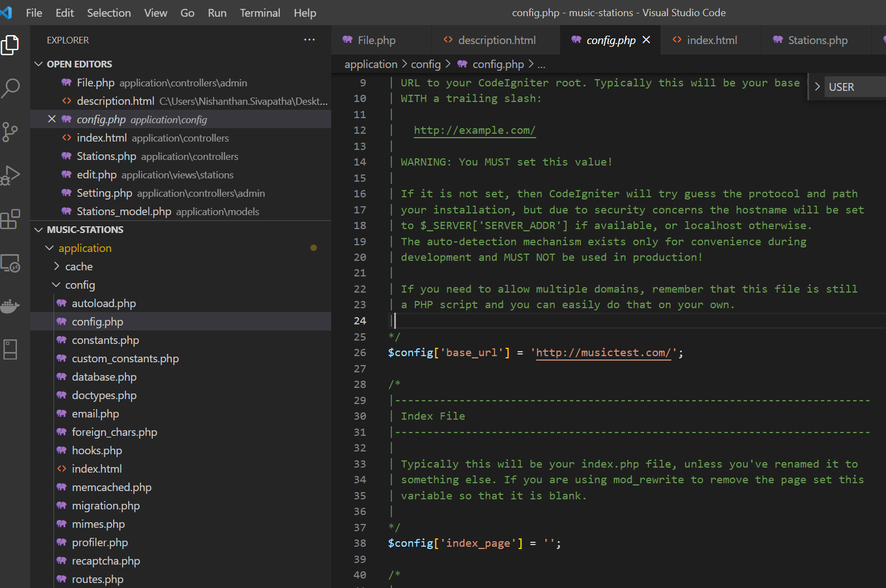Image resolution: width=886 pixels, height=588 pixels.
Task: Switch to description.html editor tab
Action: point(495,40)
